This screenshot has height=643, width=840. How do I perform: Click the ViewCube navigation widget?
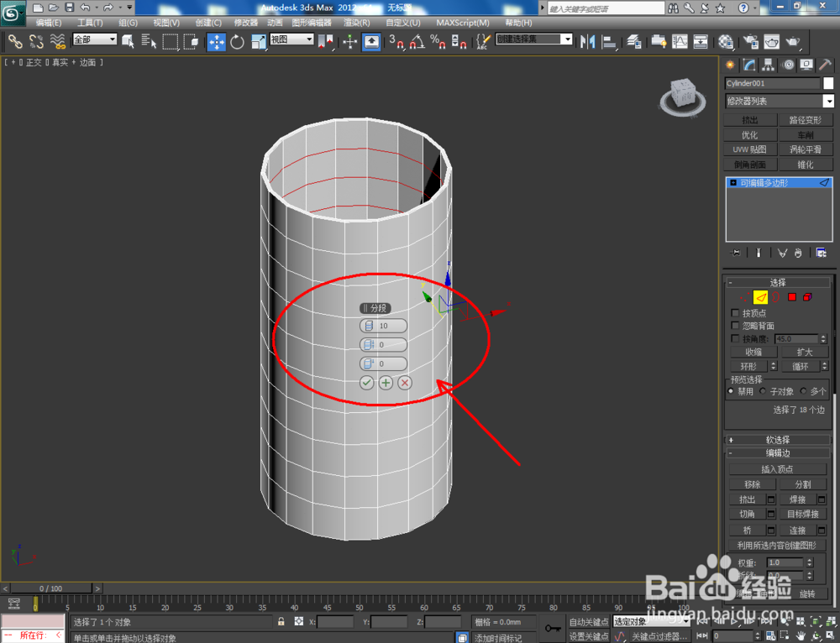(x=682, y=97)
